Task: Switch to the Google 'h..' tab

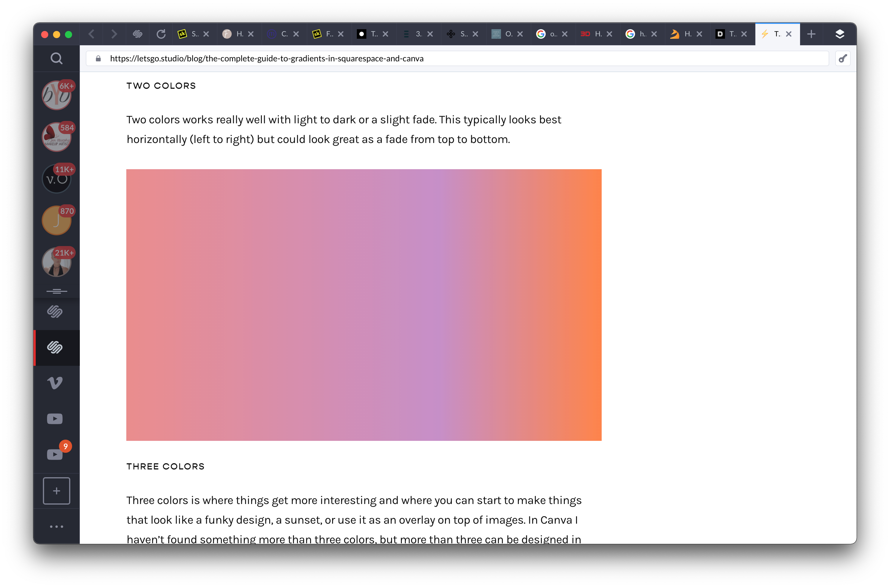Action: pyautogui.click(x=637, y=34)
